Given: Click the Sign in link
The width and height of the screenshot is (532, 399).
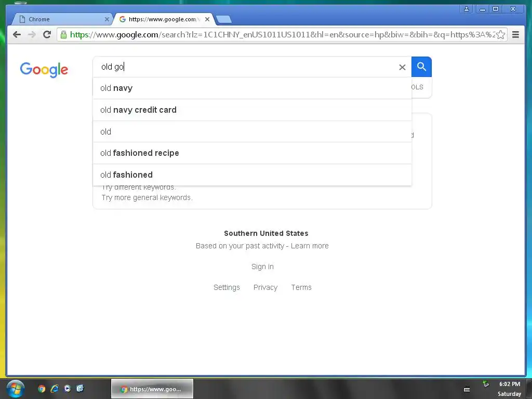Looking at the screenshot, I should click(262, 267).
